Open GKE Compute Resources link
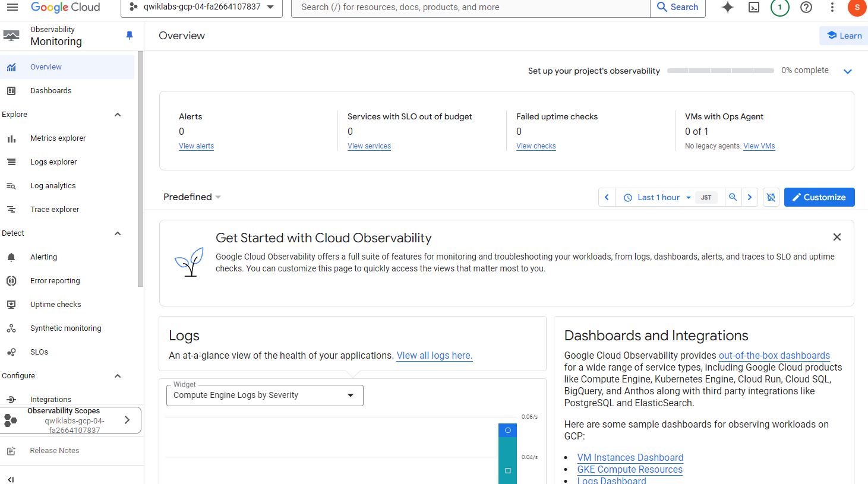 pos(630,469)
